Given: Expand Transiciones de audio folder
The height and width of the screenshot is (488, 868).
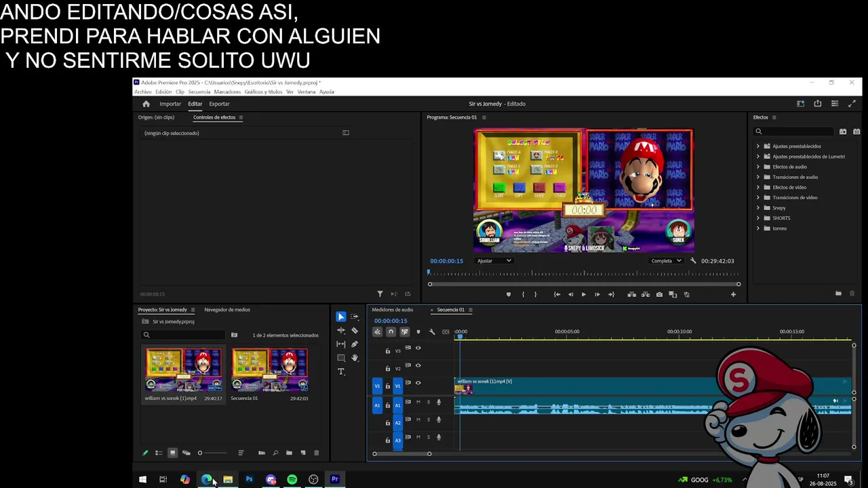Looking at the screenshot, I should tap(758, 177).
